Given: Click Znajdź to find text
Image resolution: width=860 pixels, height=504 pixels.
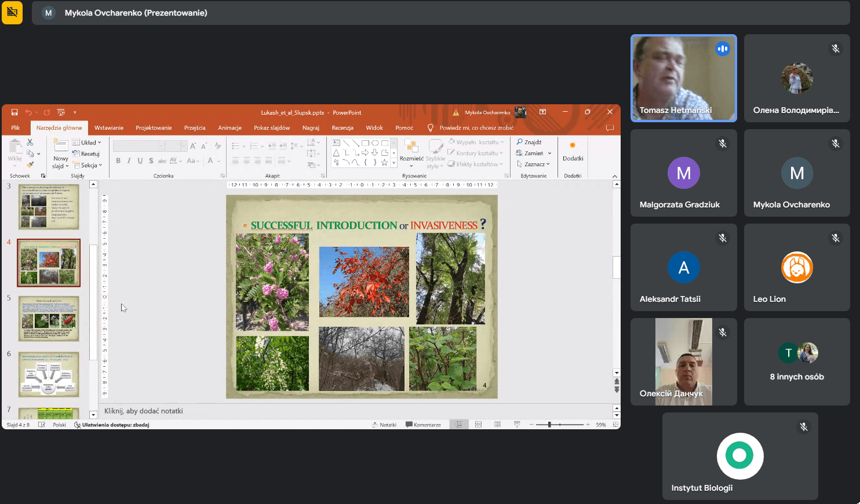Looking at the screenshot, I should [x=529, y=142].
